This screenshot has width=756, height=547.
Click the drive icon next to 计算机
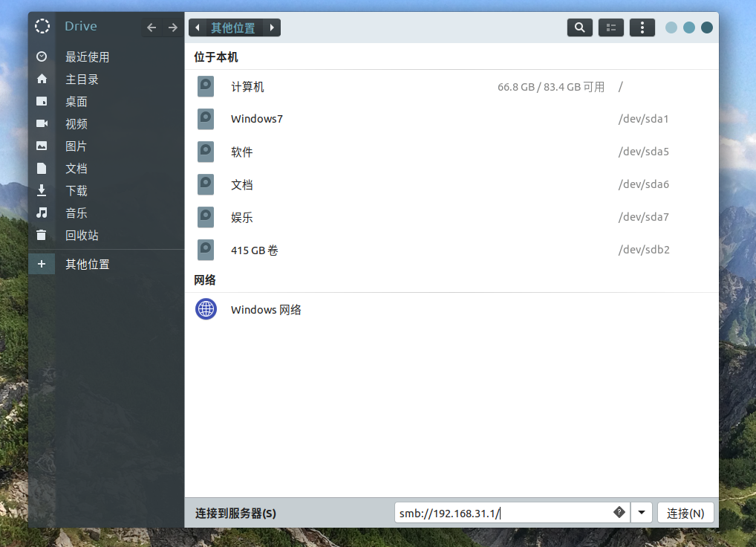pos(206,86)
